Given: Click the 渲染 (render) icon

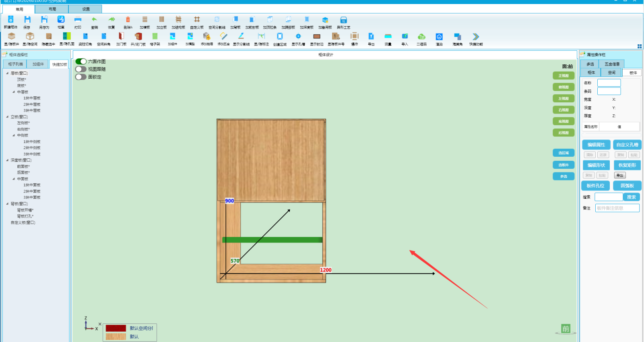Looking at the screenshot, I should pyautogui.click(x=439, y=37).
